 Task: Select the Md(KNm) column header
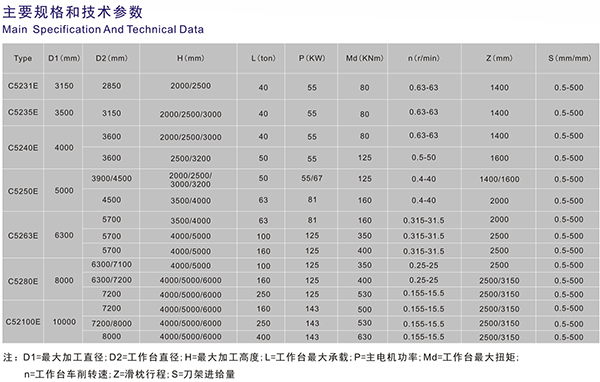364,58
